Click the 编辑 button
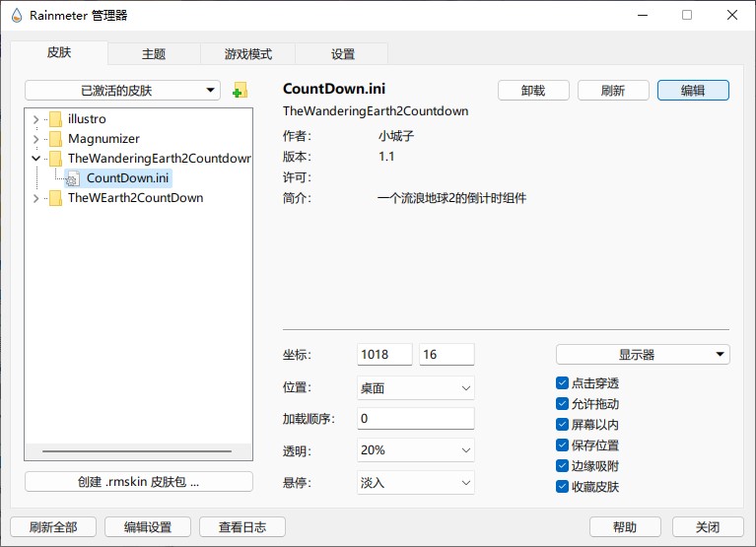The width and height of the screenshot is (756, 547). 693,90
